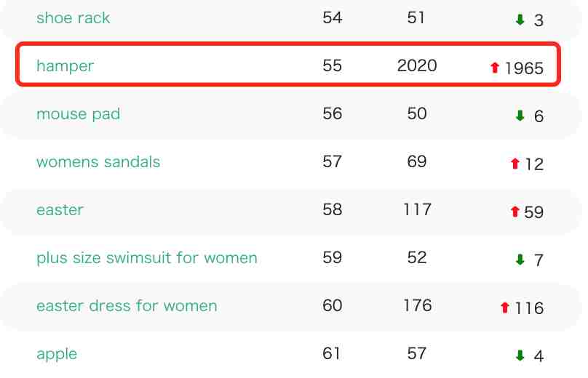The image size is (588, 378).
Task: Click the red up arrow beside 116
Action: [505, 307]
